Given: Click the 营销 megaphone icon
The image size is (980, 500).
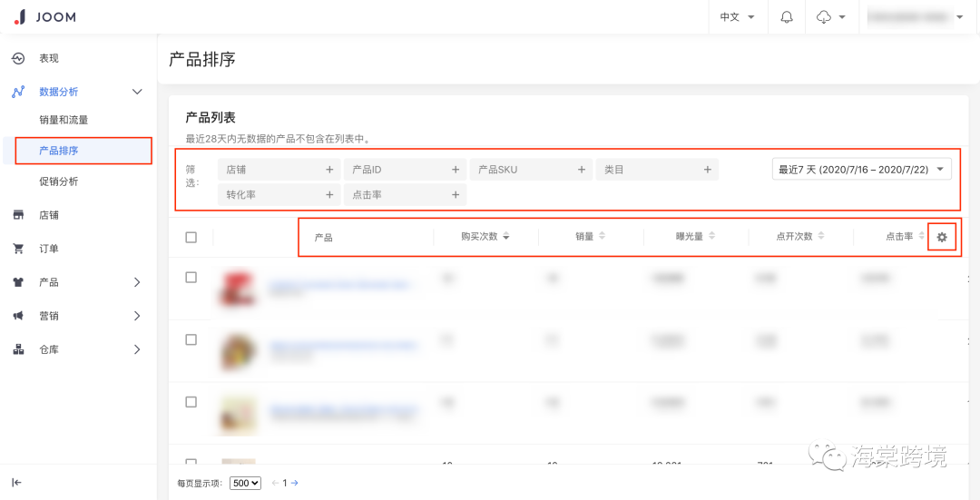Looking at the screenshot, I should click(x=18, y=317).
